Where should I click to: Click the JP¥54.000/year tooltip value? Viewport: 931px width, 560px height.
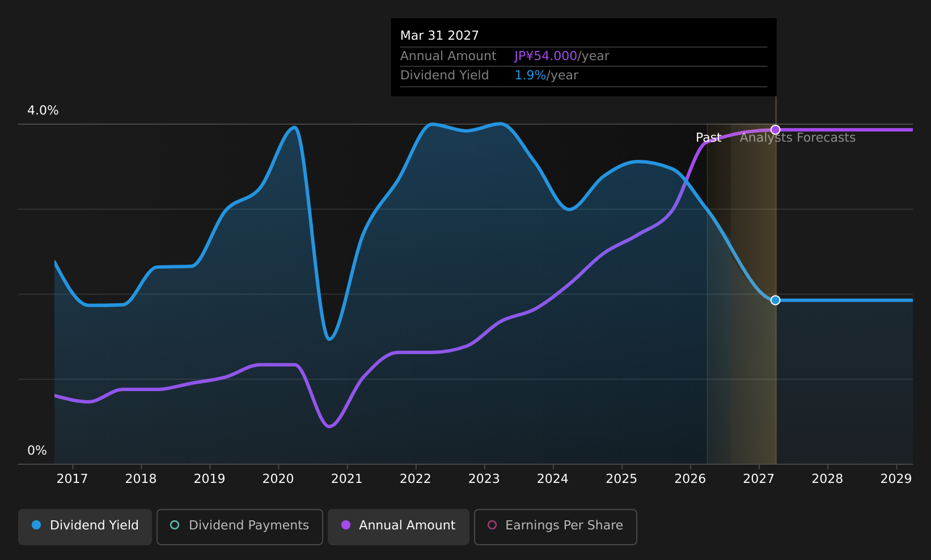coord(561,56)
